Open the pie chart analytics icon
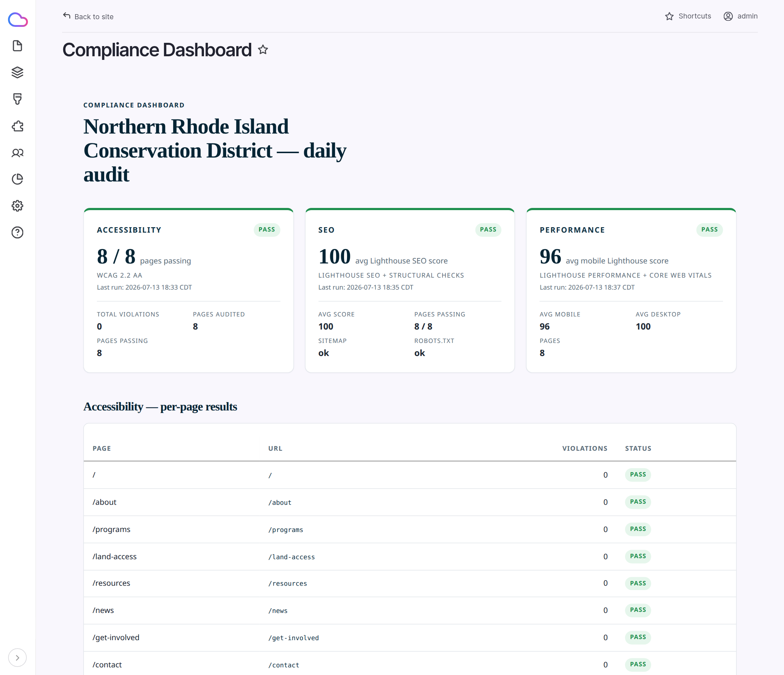Screen dimensions: 784x675 click(17, 179)
